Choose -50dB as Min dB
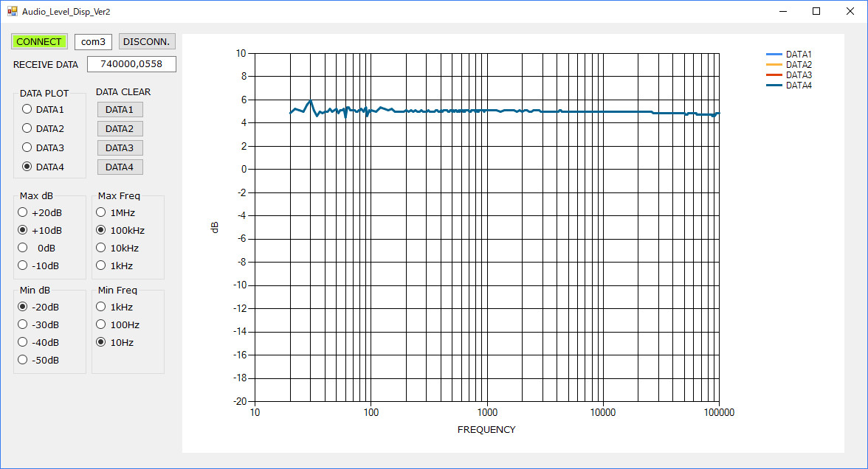 pyautogui.click(x=23, y=360)
